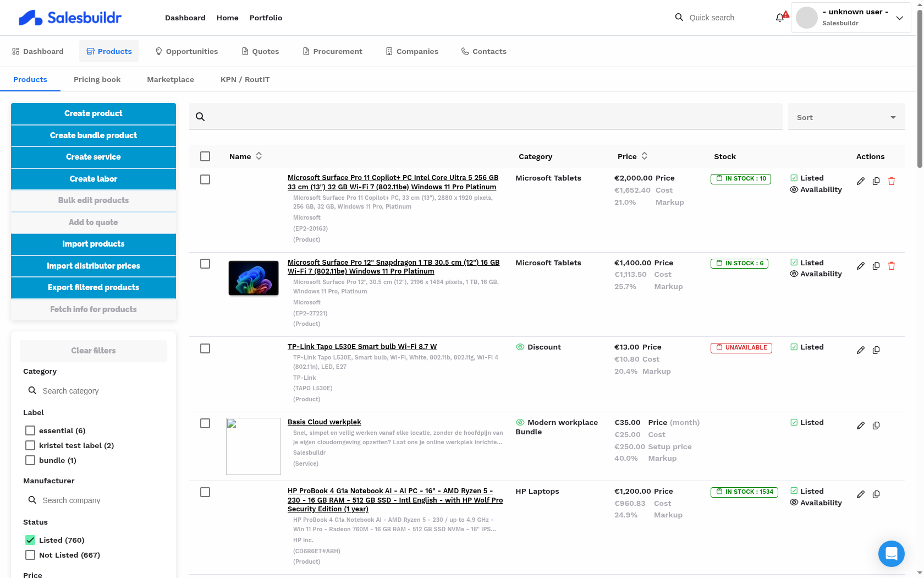Duplicate the HP ProBook 4 G1a product
Viewport: 924px width, 578px height.
coord(876,494)
